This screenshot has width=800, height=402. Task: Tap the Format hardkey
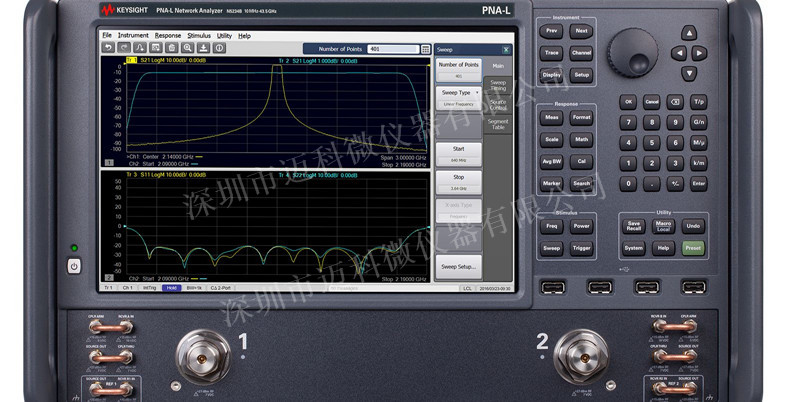(581, 117)
